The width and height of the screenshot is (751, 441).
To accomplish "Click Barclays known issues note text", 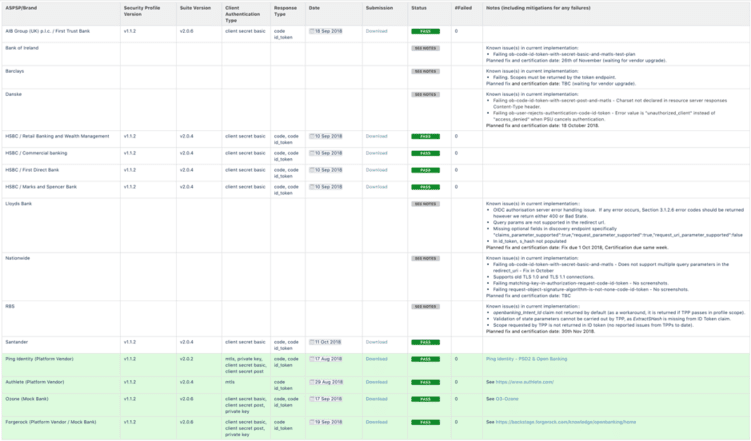I will coord(560,77).
